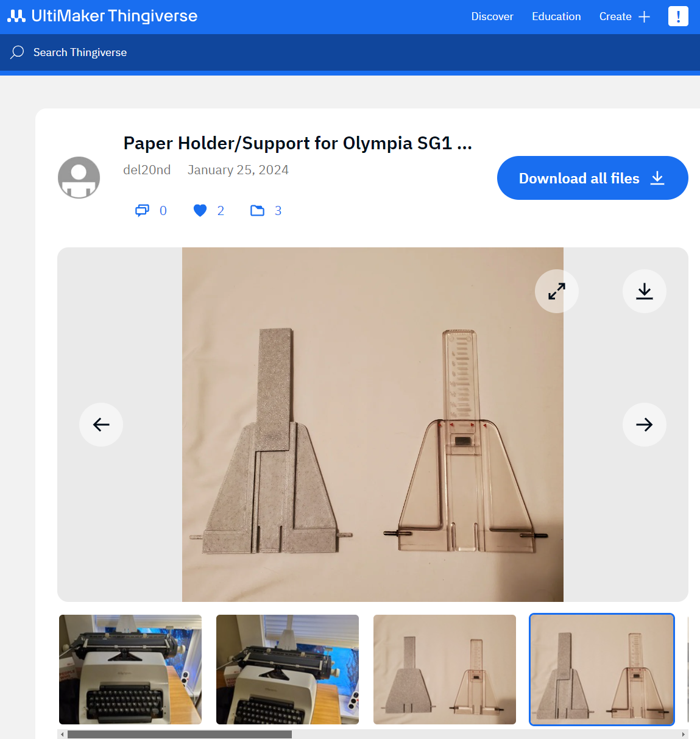Open the exclamation notification icon

(677, 16)
